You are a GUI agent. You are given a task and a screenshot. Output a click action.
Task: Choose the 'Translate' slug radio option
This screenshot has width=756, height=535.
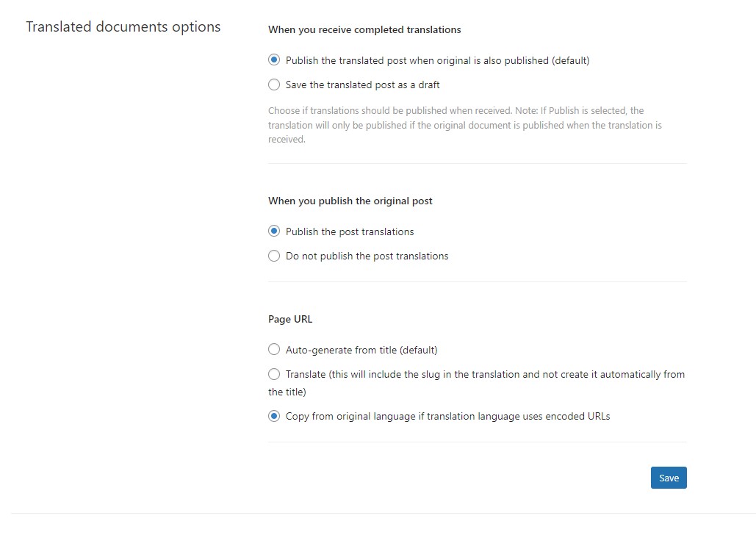point(274,374)
